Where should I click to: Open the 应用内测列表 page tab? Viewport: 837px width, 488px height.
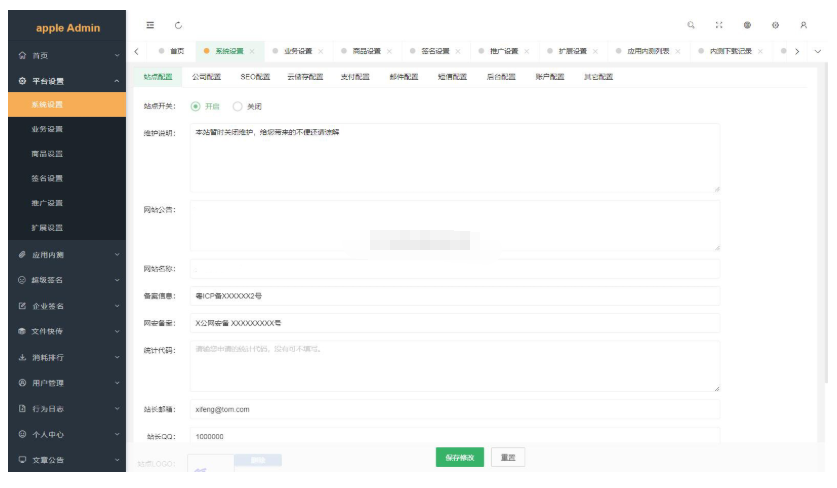click(648, 51)
